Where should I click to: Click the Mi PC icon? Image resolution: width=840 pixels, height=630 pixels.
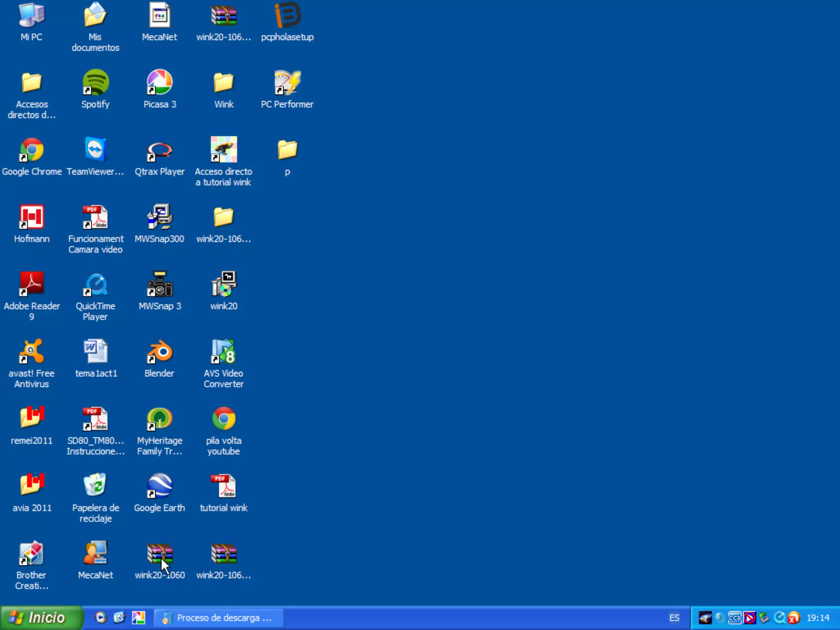point(32,15)
